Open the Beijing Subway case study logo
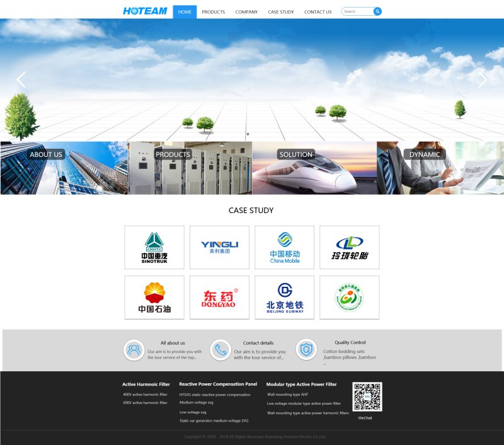This screenshot has width=504, height=445. [x=285, y=298]
